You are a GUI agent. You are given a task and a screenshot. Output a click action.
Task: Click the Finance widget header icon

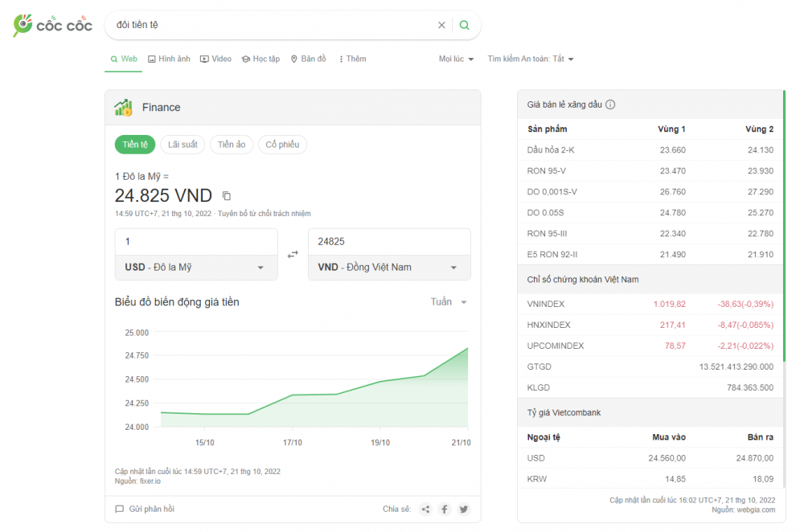coord(123,107)
